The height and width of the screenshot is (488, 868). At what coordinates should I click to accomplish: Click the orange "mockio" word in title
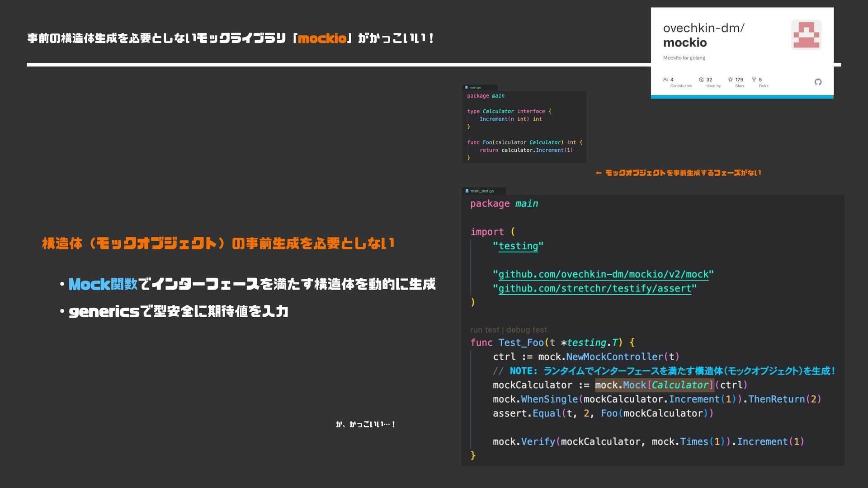(x=322, y=38)
